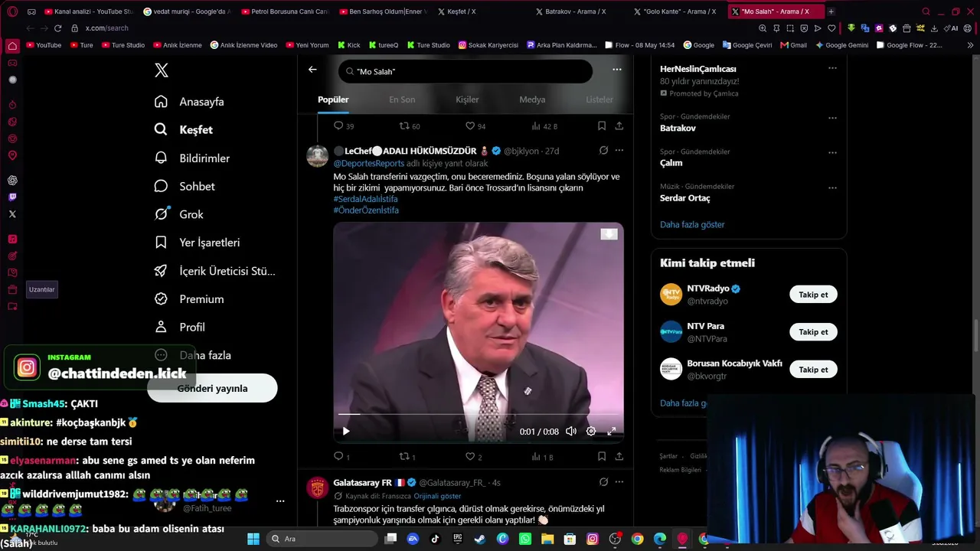The image size is (980, 551).
Task: Click Grok icon on Galatasaray FR post
Action: coord(603,482)
